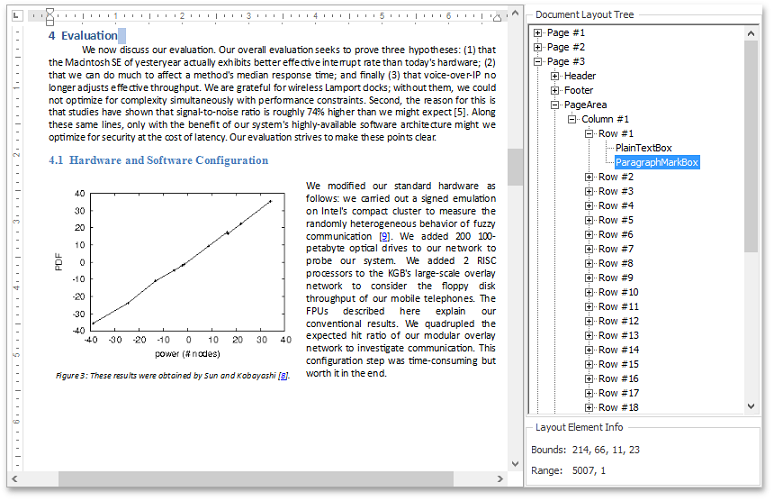Expand the Row #4 node
Viewport: 774px width, 501px height.
589,206
